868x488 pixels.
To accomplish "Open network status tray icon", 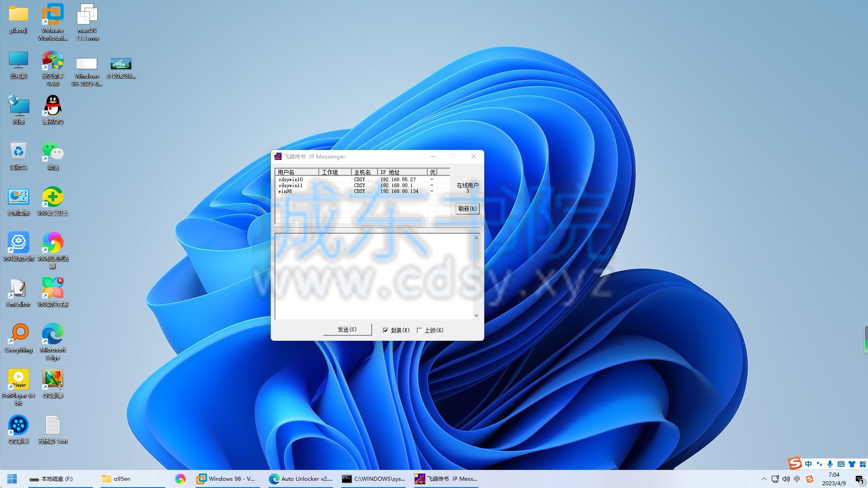I will click(775, 479).
